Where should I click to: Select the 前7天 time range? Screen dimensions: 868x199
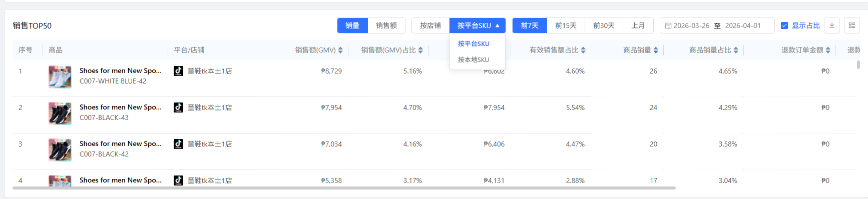[530, 25]
